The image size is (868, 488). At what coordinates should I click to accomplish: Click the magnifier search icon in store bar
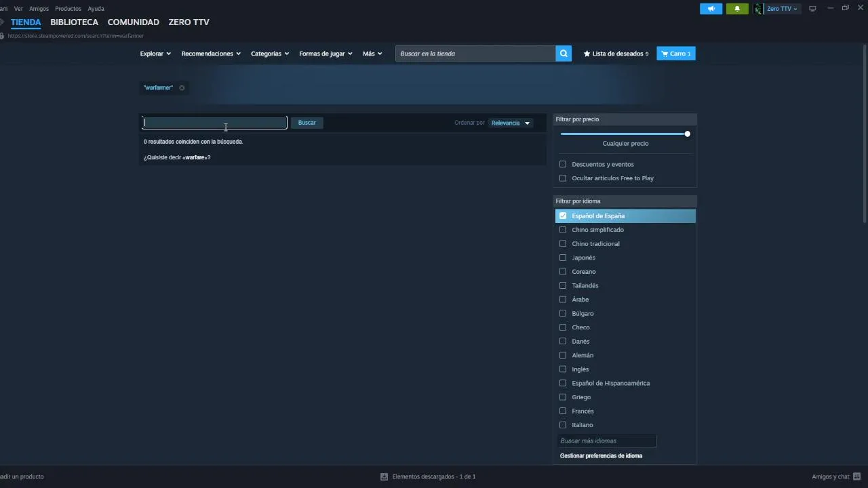(564, 54)
